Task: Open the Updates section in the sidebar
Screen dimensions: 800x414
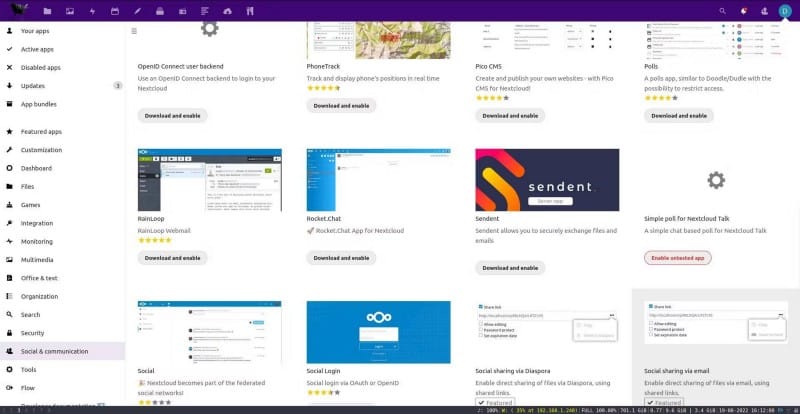Action: click(33, 85)
